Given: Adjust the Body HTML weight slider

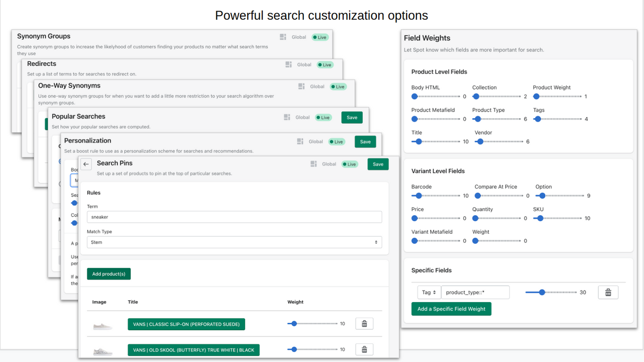Looking at the screenshot, I should 436,97.
